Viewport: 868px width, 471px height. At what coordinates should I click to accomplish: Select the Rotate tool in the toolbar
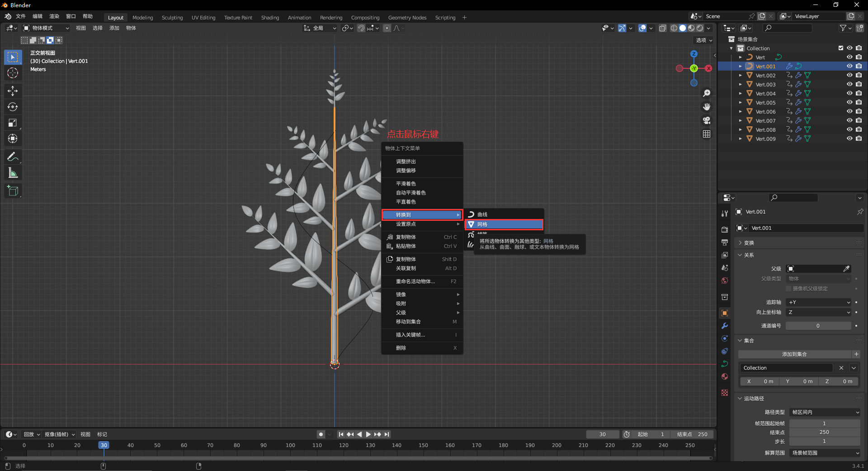coord(13,107)
